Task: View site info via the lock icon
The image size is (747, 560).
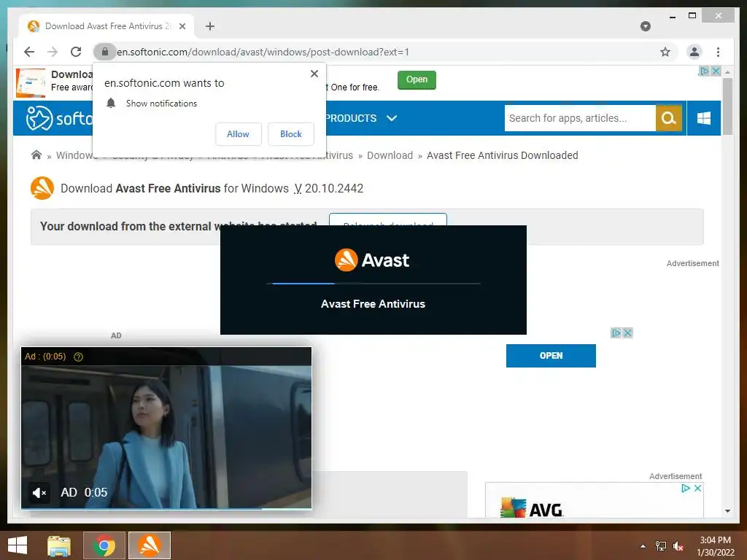Action: click(x=105, y=52)
